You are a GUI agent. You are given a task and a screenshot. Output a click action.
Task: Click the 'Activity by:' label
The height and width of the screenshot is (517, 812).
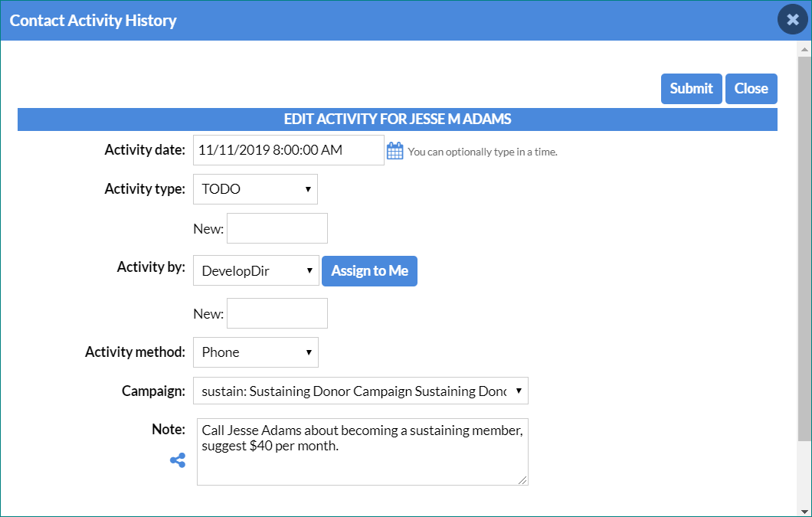[151, 267]
